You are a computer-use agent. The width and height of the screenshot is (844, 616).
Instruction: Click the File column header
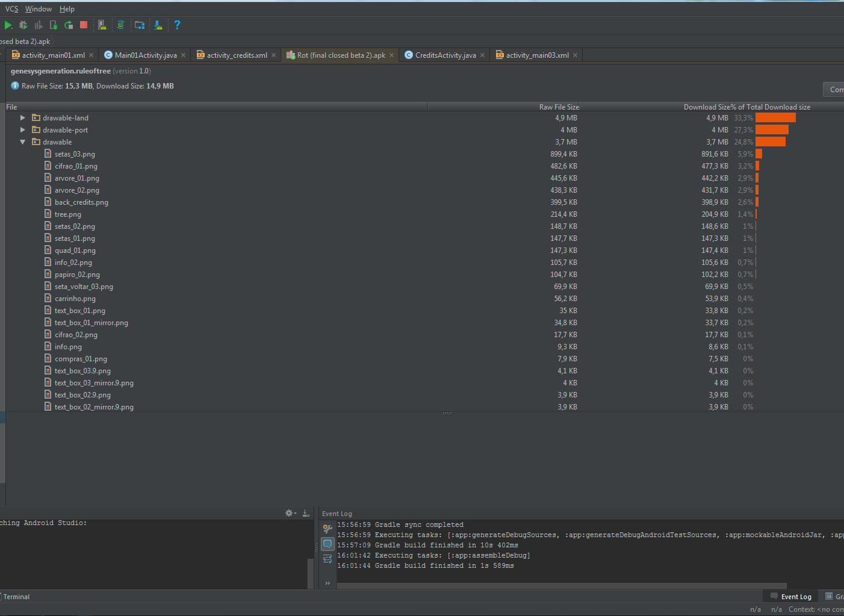coord(217,107)
